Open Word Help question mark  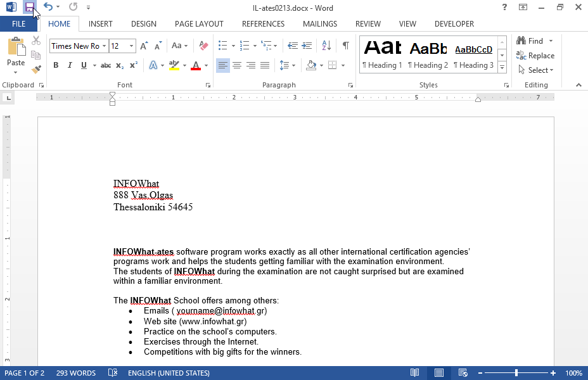click(505, 7)
